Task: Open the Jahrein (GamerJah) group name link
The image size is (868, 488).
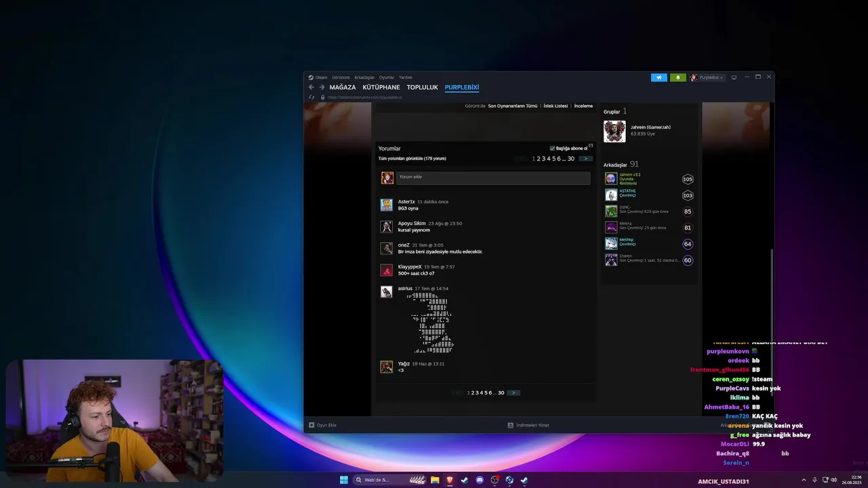Action: 650,127
